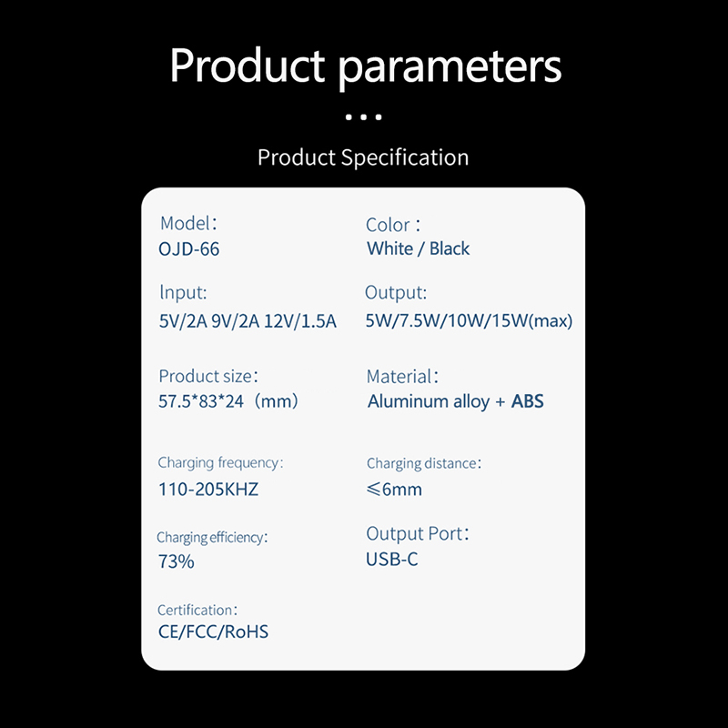Select the USB-C port value
728x728 pixels.
coord(392,560)
